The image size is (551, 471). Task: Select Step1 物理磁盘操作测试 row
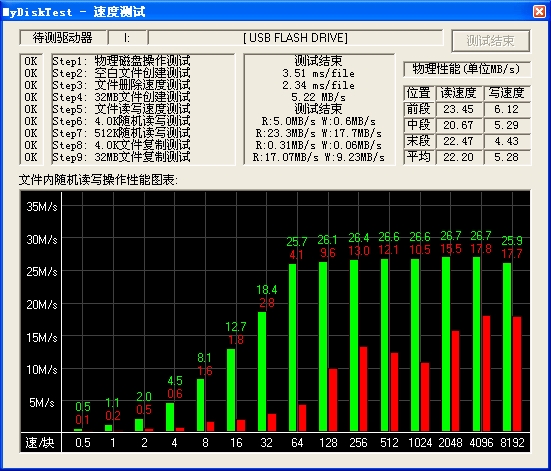[x=121, y=61]
